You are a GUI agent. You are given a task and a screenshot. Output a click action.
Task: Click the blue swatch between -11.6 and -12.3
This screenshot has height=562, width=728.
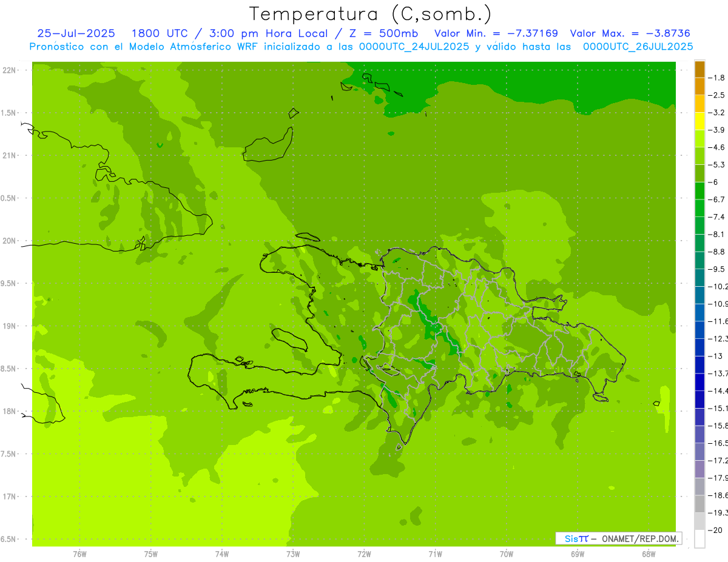[699, 330]
